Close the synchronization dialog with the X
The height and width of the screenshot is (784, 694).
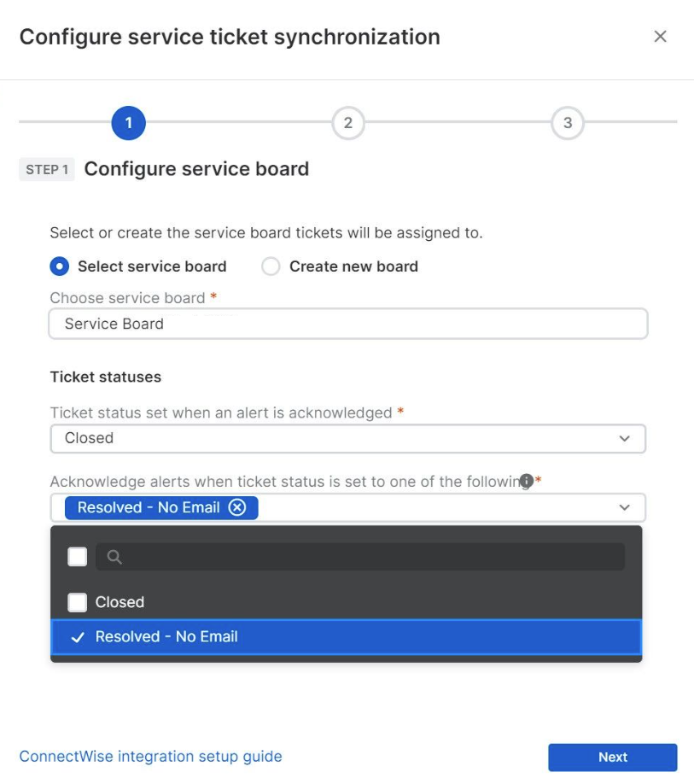point(660,37)
